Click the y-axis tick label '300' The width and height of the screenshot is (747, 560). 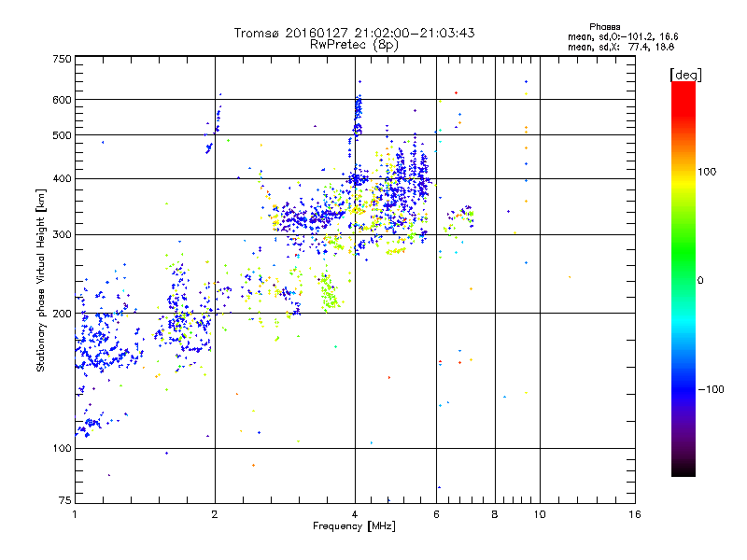(x=62, y=235)
